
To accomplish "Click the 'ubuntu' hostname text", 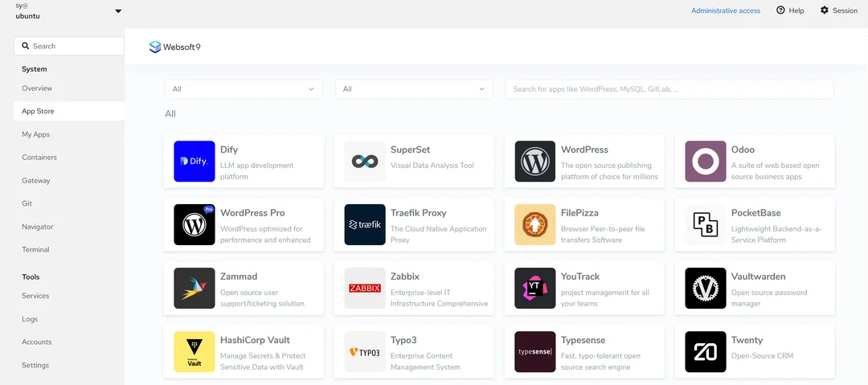I will pyautogui.click(x=27, y=16).
